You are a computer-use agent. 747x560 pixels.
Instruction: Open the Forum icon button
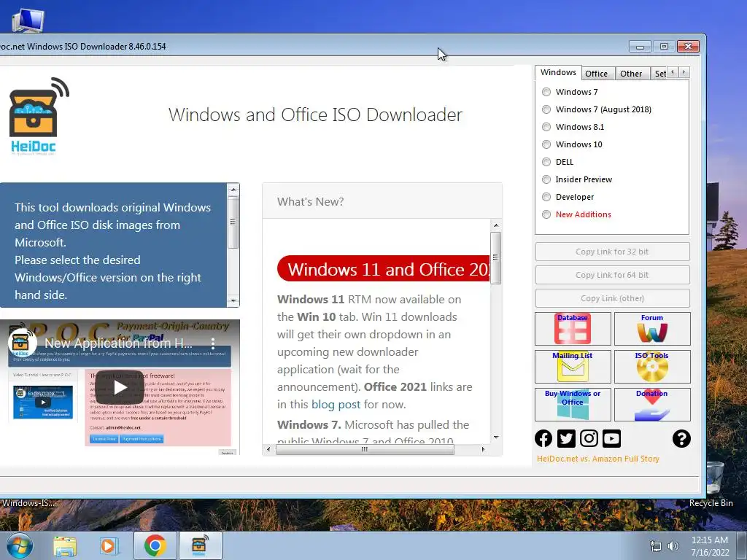(x=652, y=329)
